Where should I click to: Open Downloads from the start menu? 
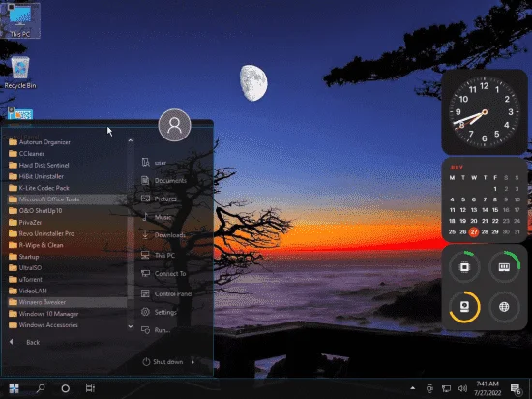pyautogui.click(x=163, y=235)
